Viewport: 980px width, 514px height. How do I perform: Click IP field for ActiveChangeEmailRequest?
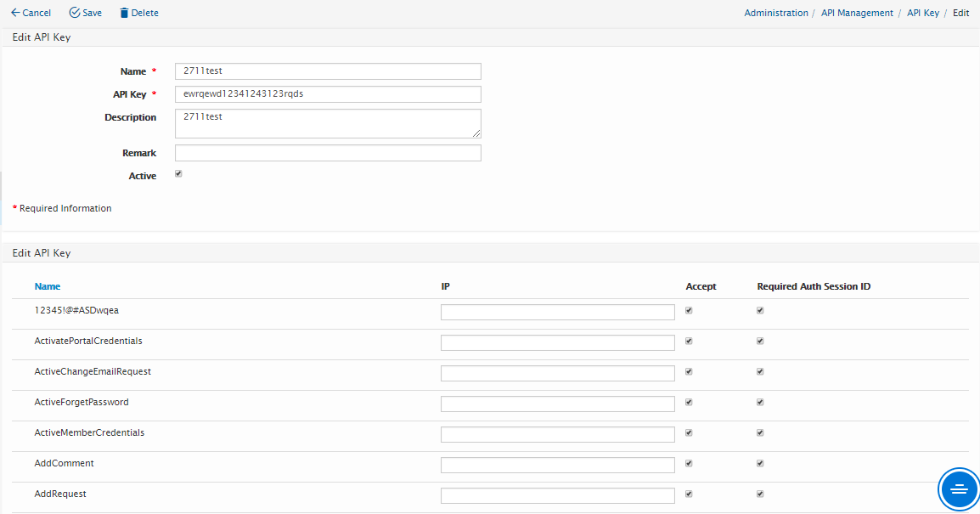[x=557, y=373]
